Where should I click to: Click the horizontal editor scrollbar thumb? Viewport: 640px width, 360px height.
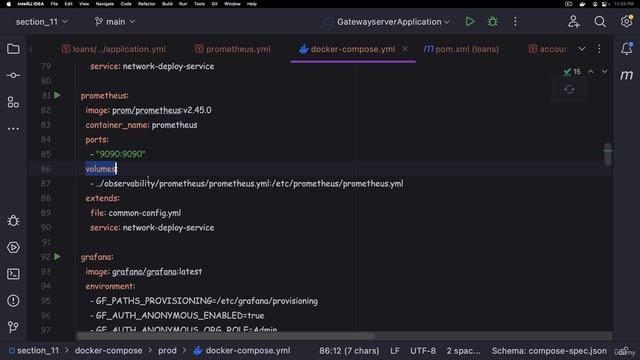pos(225,336)
